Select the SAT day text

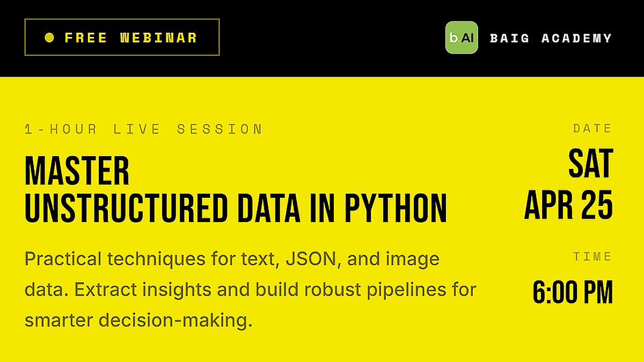(x=590, y=165)
